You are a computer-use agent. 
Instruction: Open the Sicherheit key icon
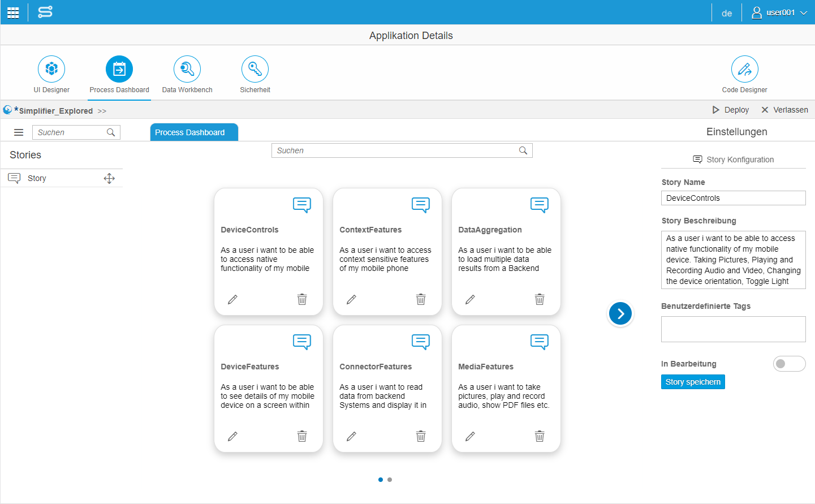[x=255, y=69]
